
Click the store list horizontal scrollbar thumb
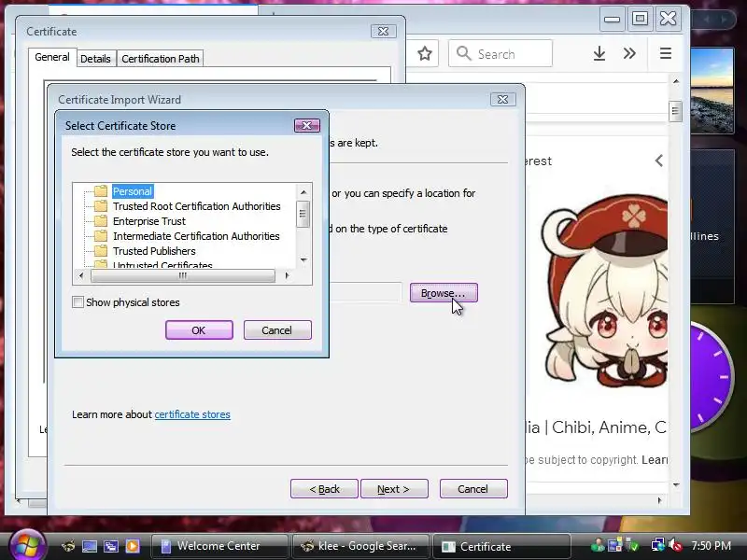[x=182, y=275]
